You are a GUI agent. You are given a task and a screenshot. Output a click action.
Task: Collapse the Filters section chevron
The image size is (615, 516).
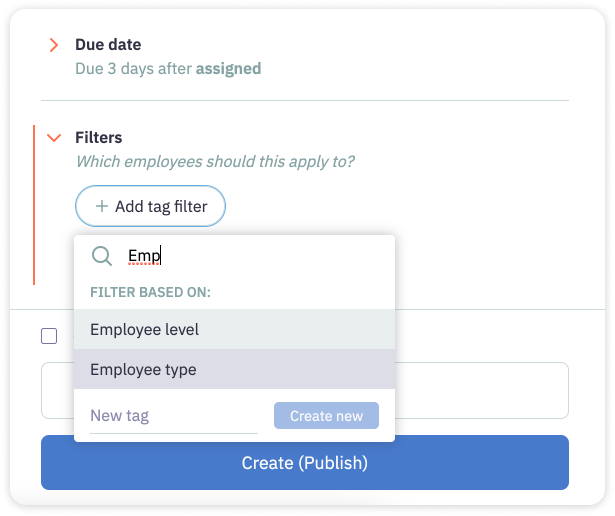coord(54,138)
